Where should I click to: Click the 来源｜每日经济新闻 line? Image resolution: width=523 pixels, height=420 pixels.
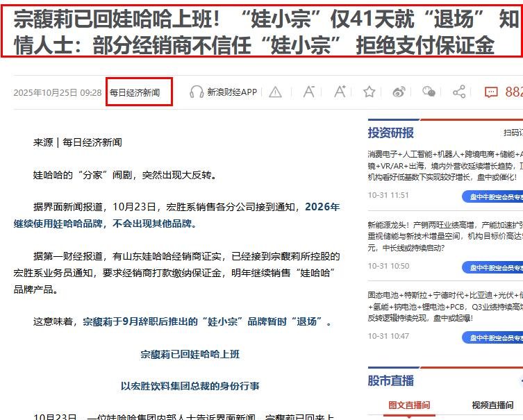coord(77,142)
